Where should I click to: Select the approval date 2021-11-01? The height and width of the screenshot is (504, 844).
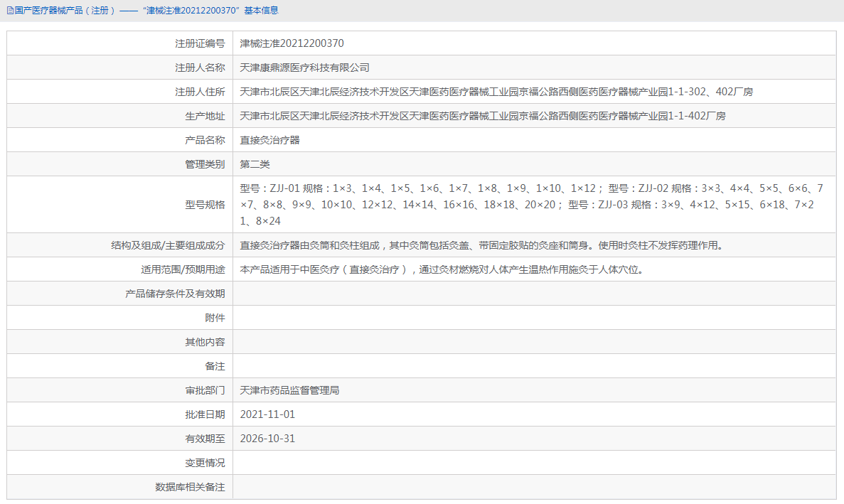[267, 415]
